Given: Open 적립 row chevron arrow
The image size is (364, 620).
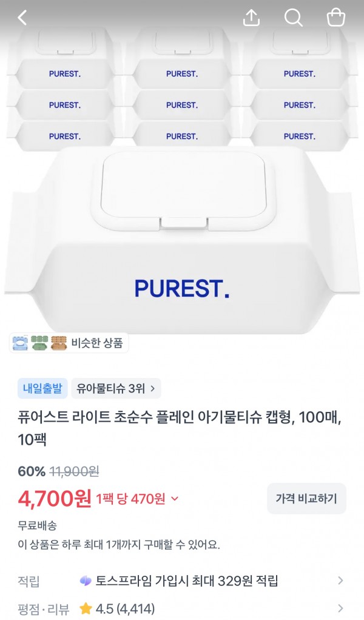Looking at the screenshot, I should (x=340, y=581).
